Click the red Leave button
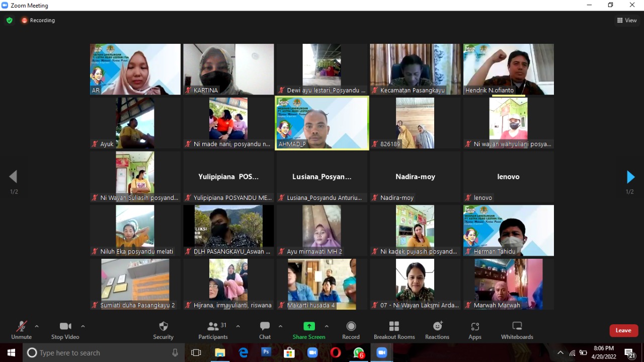Viewport: 644px width, 362px height. coord(623,330)
